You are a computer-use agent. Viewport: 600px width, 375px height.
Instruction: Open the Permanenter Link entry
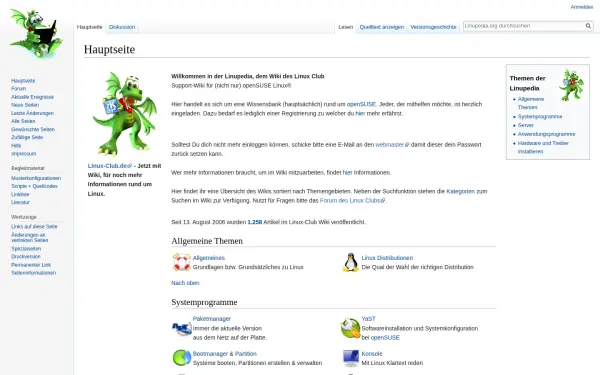click(31, 265)
